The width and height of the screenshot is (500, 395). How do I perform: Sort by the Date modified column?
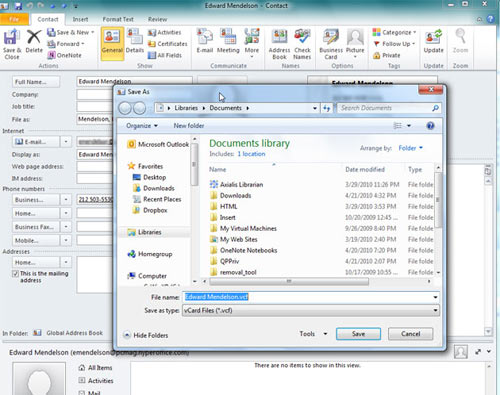(365, 169)
